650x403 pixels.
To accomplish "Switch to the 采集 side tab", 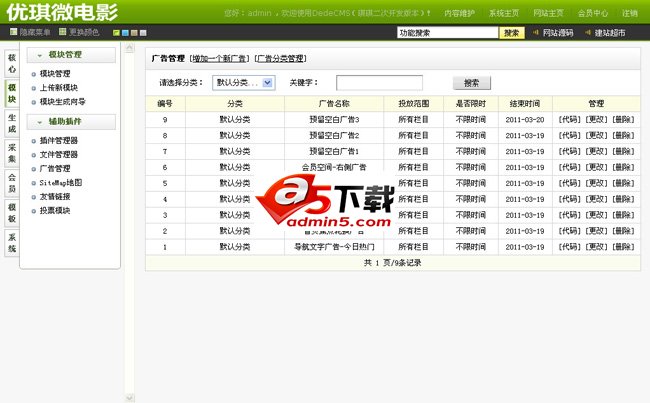I will [12, 153].
